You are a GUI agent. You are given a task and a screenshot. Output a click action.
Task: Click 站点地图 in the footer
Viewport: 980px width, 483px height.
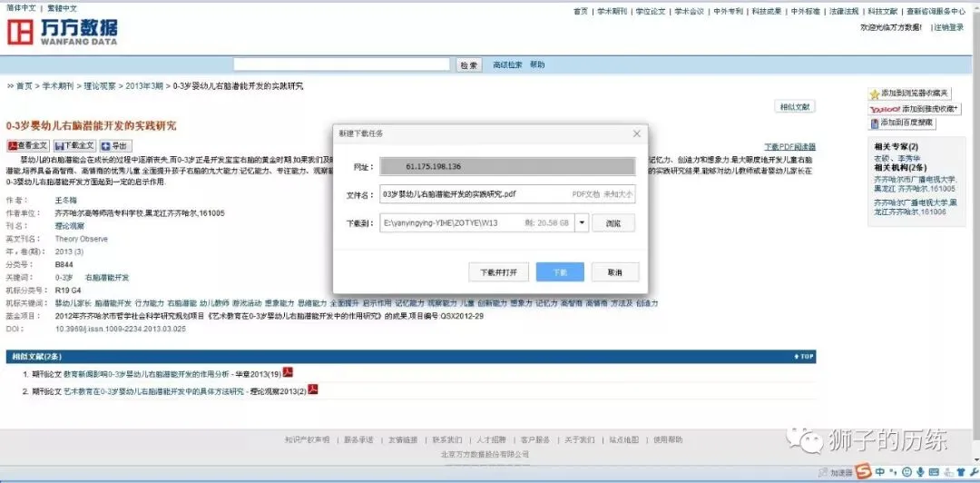pyautogui.click(x=624, y=439)
